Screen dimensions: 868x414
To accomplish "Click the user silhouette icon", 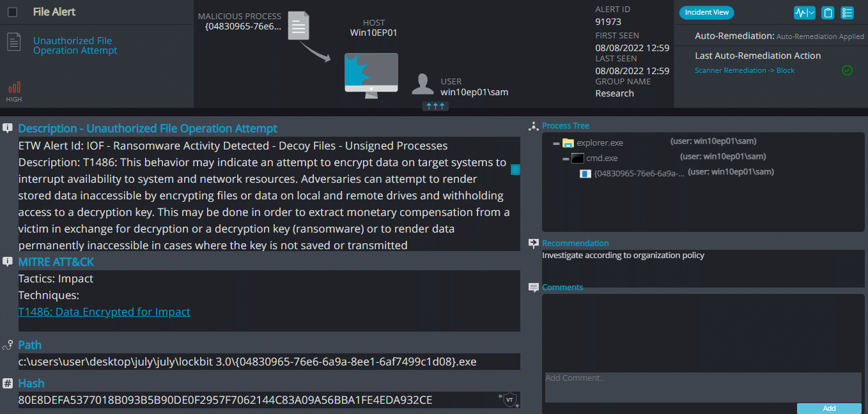I will tap(422, 85).
